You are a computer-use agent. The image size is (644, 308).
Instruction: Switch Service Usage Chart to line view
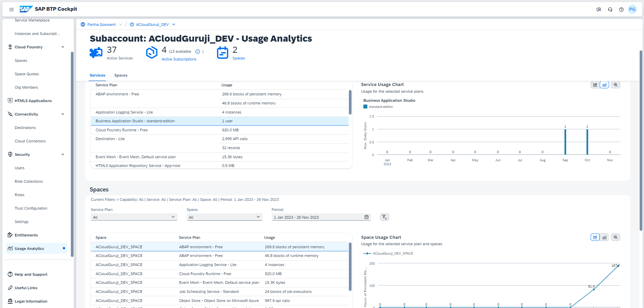point(595,85)
